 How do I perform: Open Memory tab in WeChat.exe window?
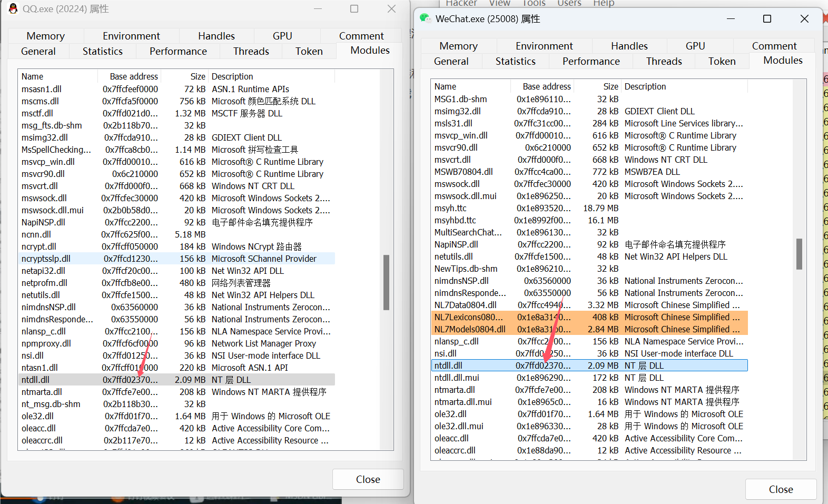point(459,46)
